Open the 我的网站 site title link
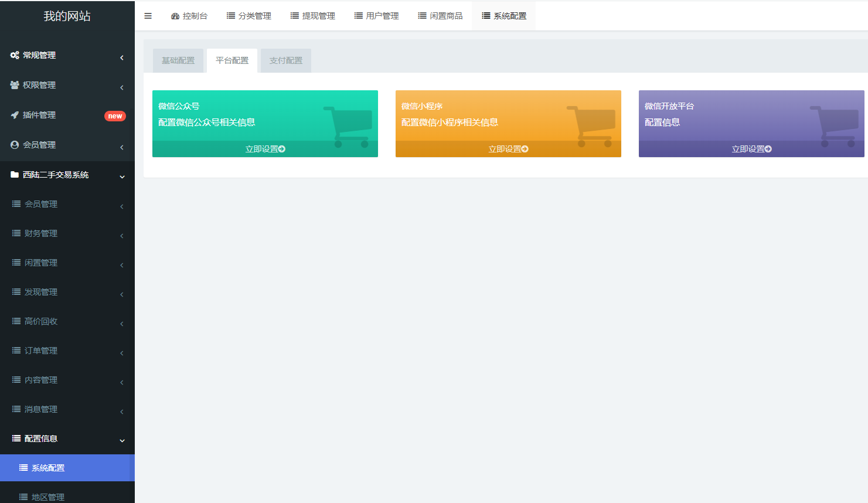The height and width of the screenshot is (503, 868). tap(67, 16)
